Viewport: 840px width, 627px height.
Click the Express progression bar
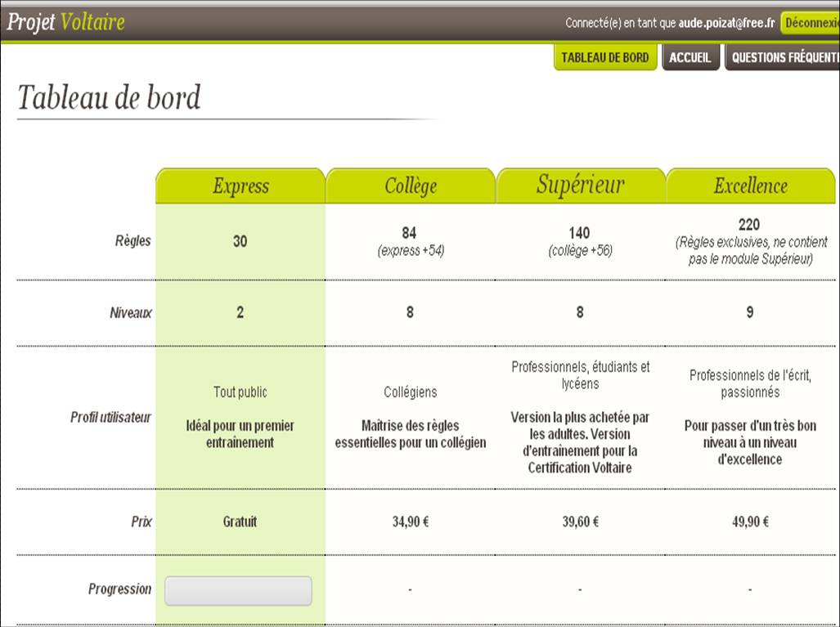(238, 591)
